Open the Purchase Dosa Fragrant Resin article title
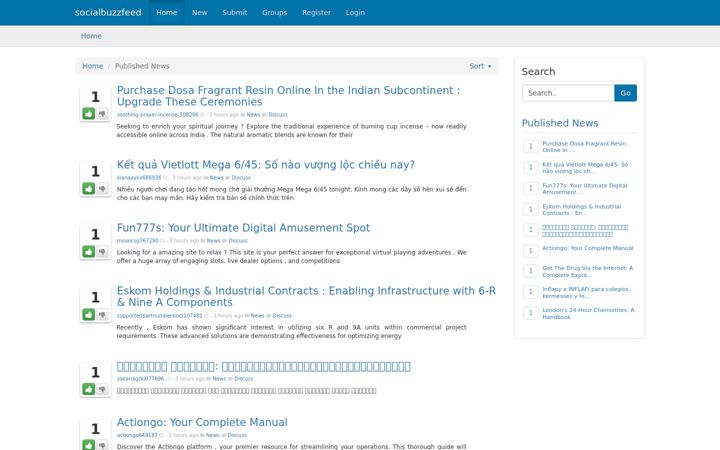Screen dimensions: 720x450 (288, 96)
